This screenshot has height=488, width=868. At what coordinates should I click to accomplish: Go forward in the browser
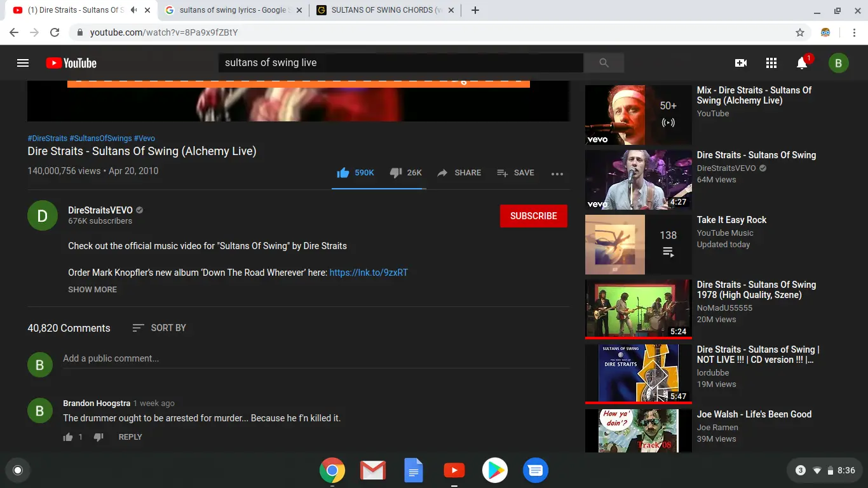coord(34,32)
